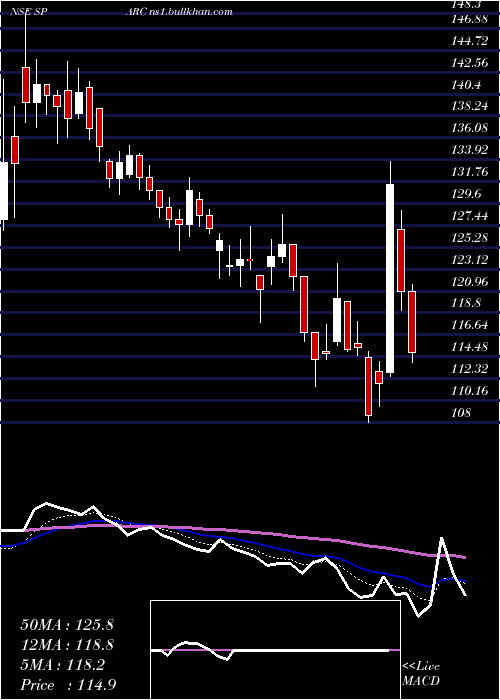The width and height of the screenshot is (500, 700).
Task: Click the 108 price label
Action: (461, 412)
